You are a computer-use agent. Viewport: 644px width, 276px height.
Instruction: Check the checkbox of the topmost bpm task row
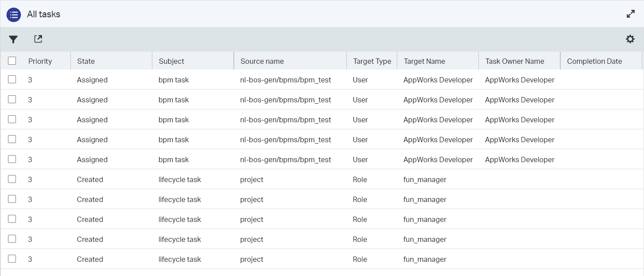(12, 80)
